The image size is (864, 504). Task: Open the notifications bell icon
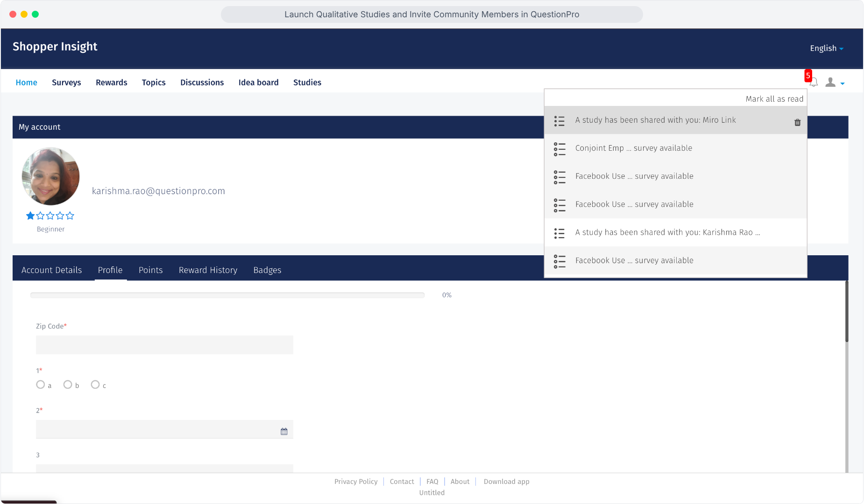814,83
